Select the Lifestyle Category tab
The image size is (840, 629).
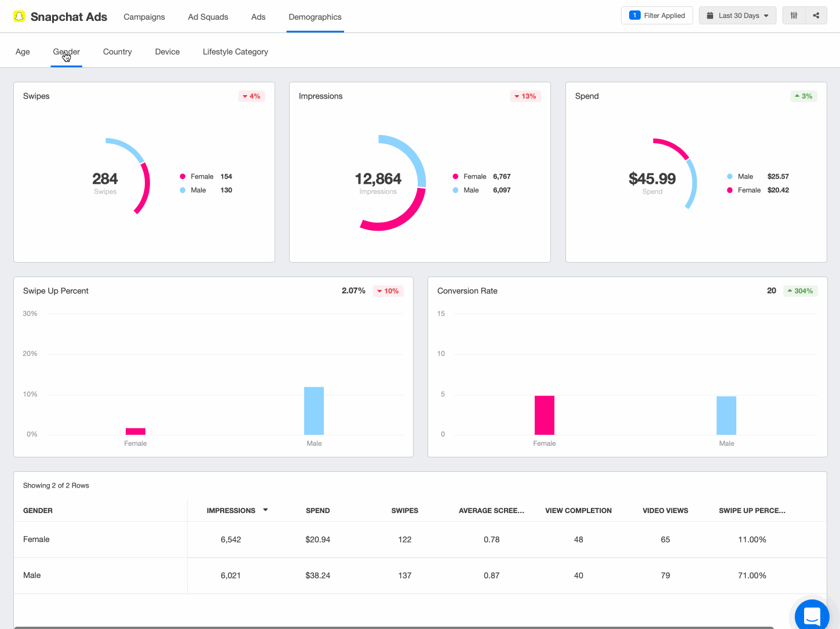click(x=235, y=52)
